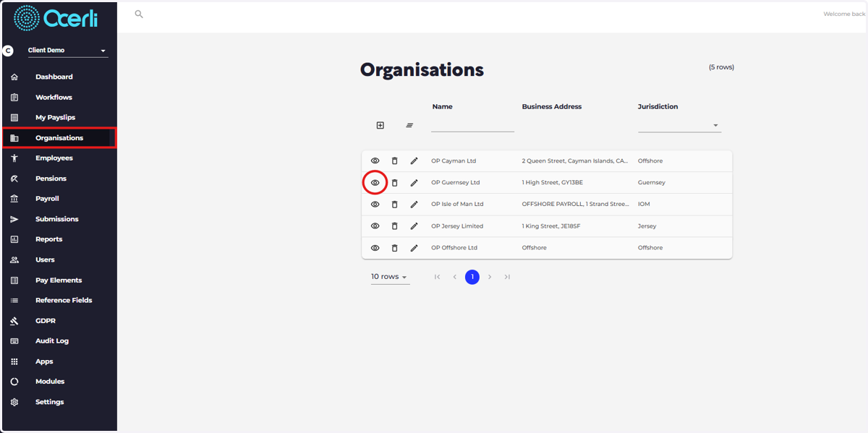Click the Users people icon

14,260
